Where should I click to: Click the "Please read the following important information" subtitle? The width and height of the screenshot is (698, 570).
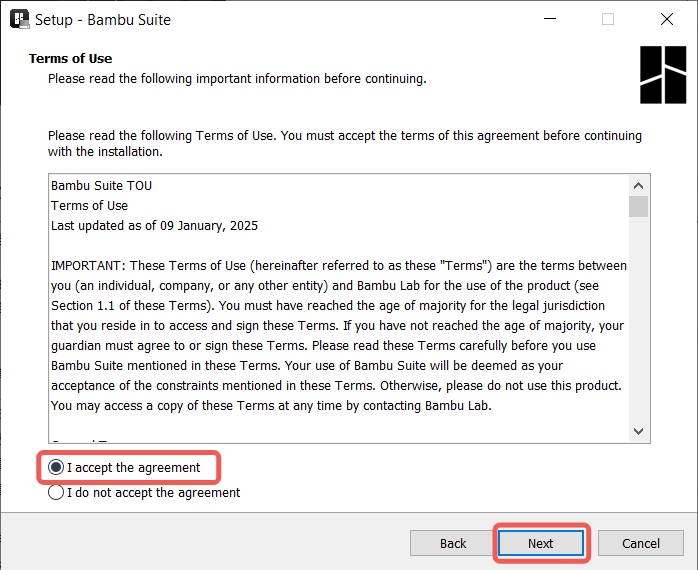tap(237, 79)
